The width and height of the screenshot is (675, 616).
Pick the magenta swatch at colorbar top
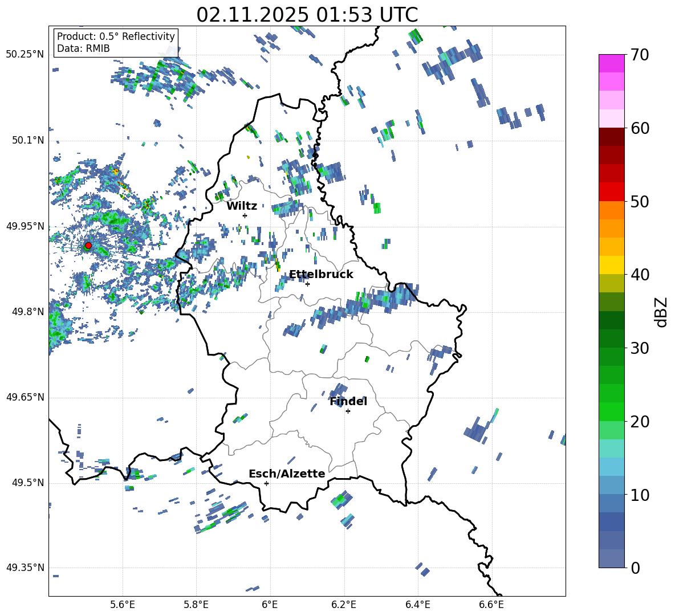(x=611, y=64)
